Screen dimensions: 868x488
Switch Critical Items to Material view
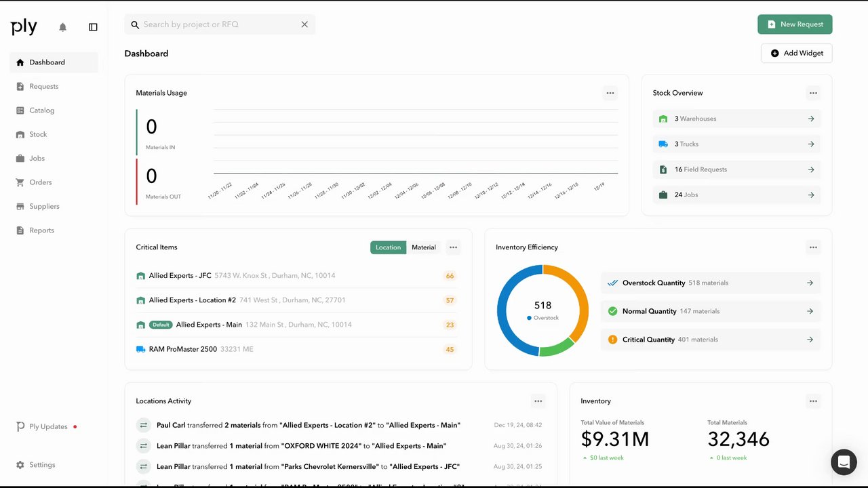424,247
